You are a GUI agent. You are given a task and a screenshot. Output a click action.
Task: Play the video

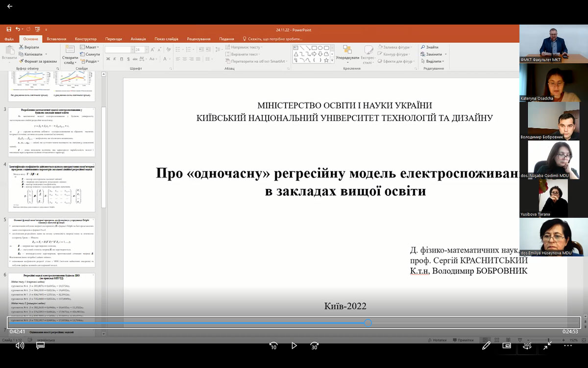coord(294,345)
